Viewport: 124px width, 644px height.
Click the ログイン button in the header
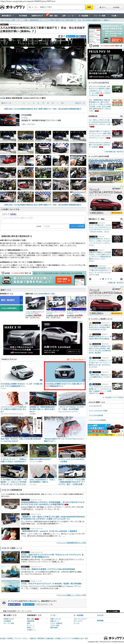click(103, 7)
